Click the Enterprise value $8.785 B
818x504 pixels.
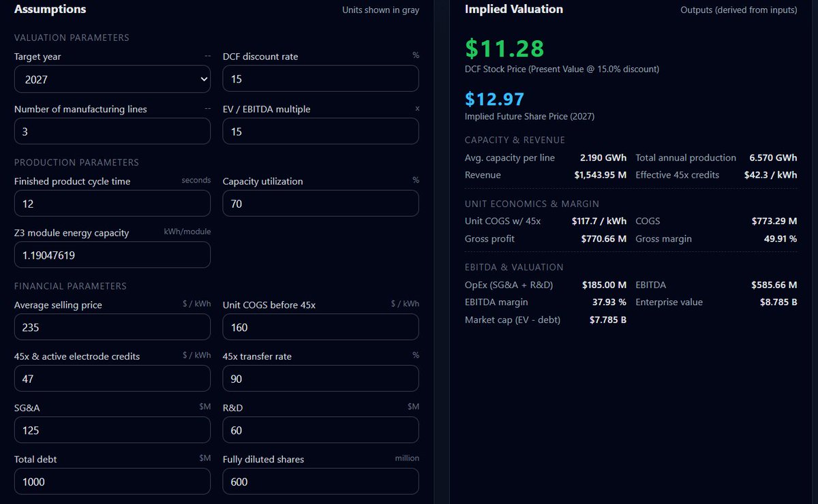coord(778,302)
